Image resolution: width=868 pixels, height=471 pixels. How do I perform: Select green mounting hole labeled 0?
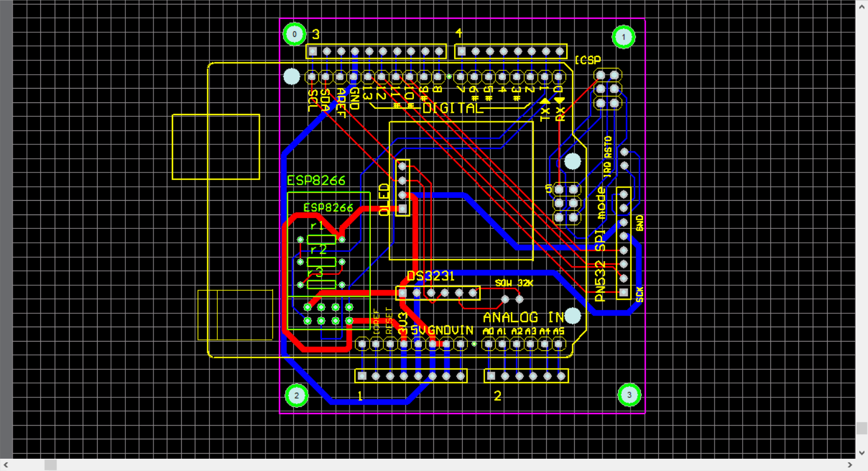[294, 35]
